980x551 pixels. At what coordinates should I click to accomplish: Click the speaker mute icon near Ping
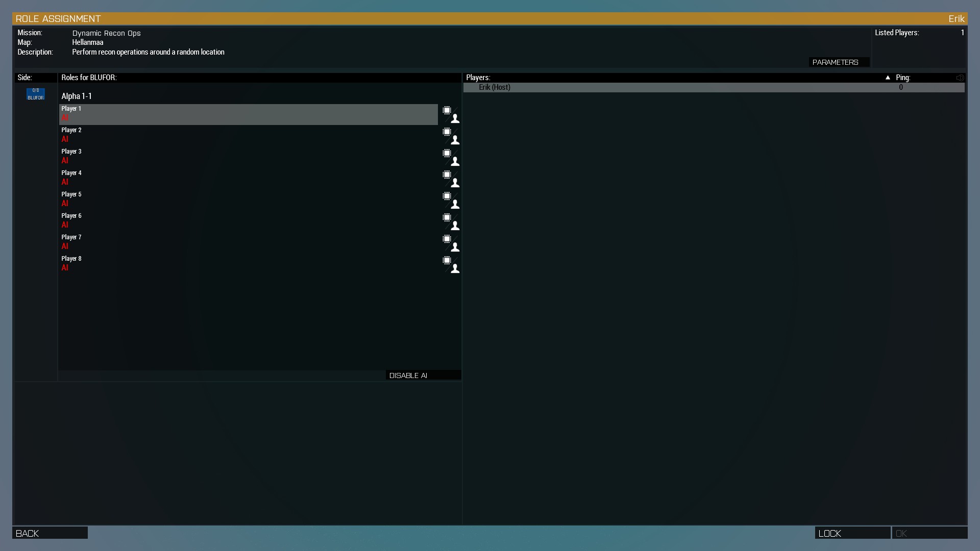pyautogui.click(x=960, y=78)
